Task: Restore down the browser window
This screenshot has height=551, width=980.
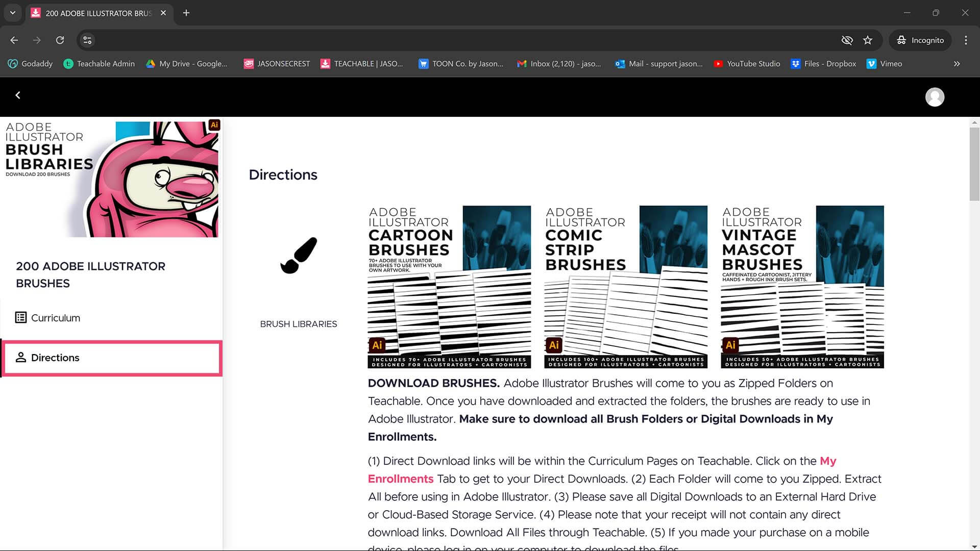Action: point(936,13)
